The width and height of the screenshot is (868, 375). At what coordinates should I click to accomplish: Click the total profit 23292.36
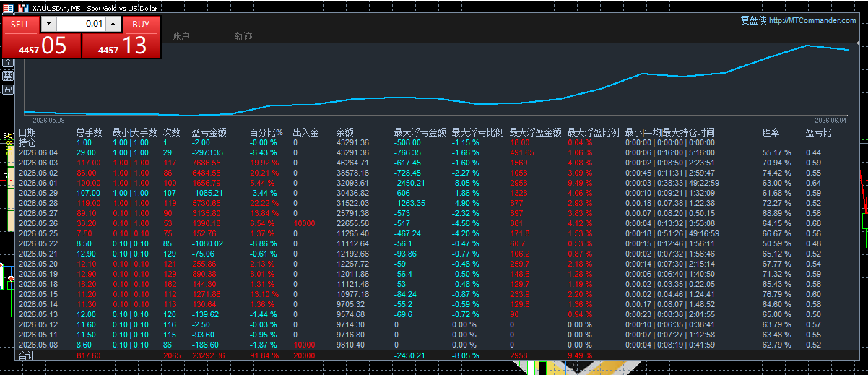209,355
